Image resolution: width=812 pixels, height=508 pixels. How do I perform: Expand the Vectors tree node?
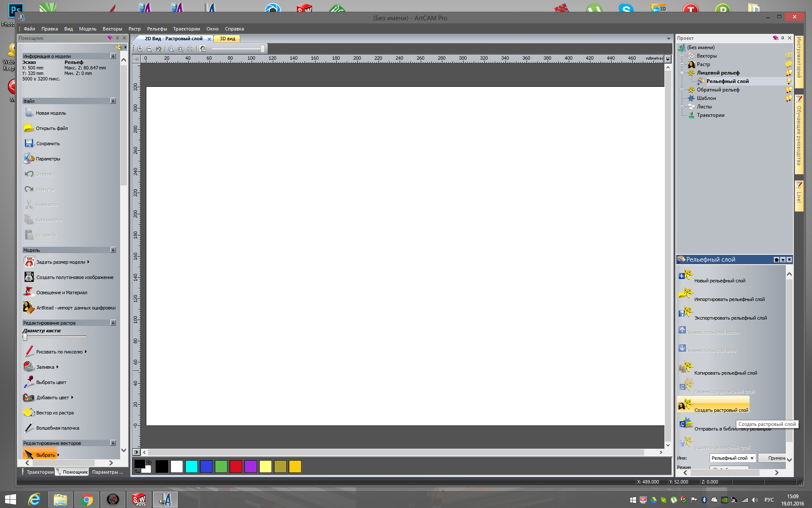click(x=682, y=56)
